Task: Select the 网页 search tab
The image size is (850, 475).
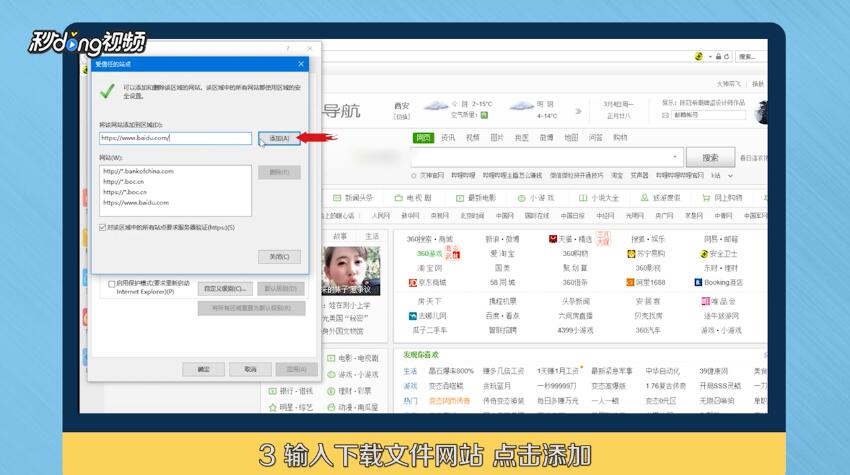Action: click(x=423, y=138)
